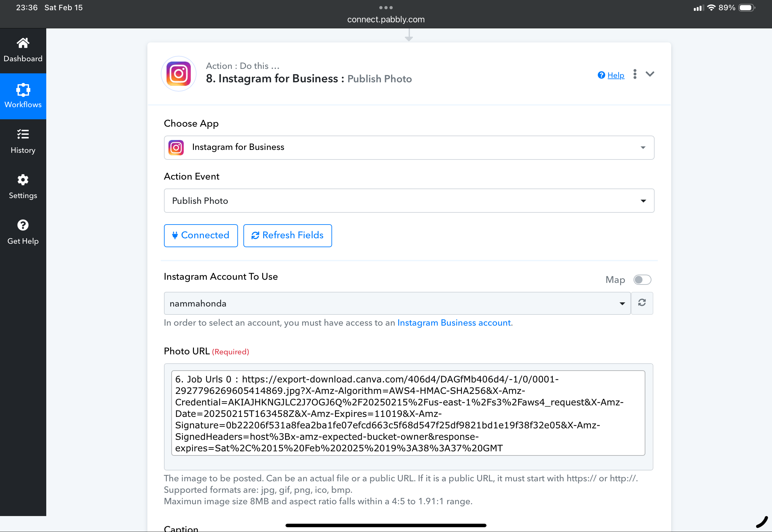
Task: Open the Dashboard home icon
Action: 23,43
